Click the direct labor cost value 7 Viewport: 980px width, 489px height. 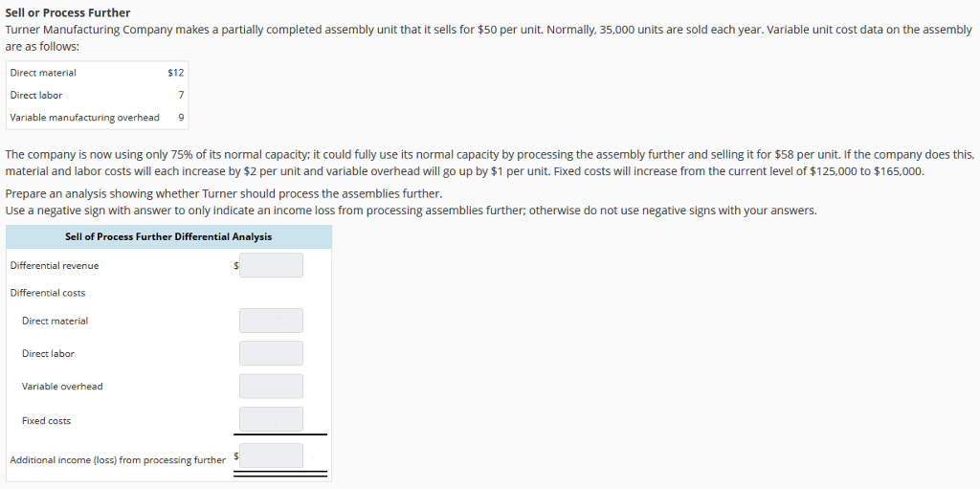(x=181, y=95)
